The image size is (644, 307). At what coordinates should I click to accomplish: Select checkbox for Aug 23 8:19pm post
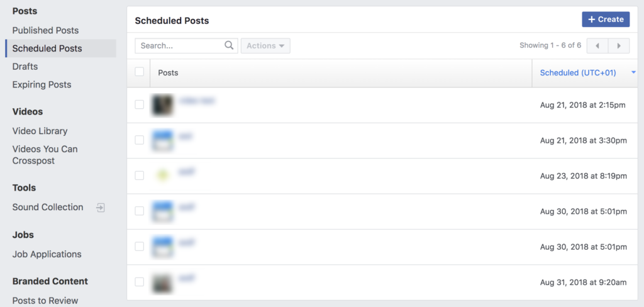pos(140,176)
